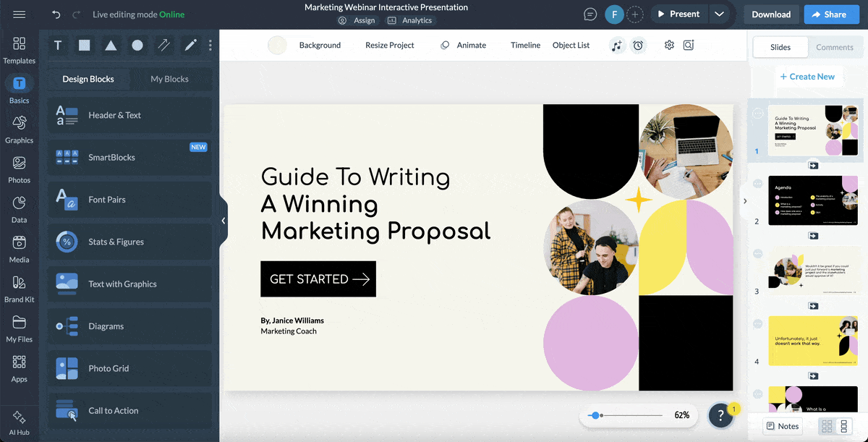
Task: Click the redo arrow
Action: click(77, 14)
